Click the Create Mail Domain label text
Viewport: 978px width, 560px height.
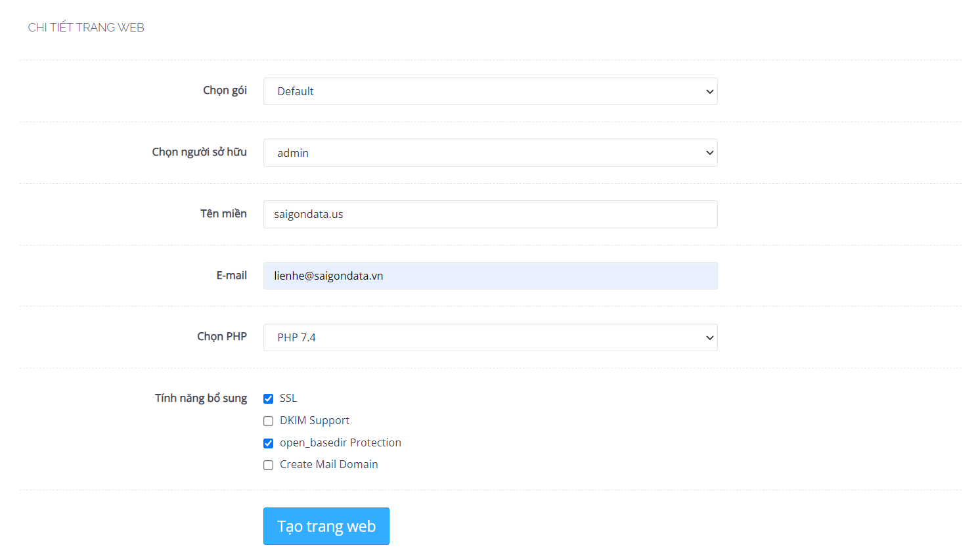coord(328,464)
